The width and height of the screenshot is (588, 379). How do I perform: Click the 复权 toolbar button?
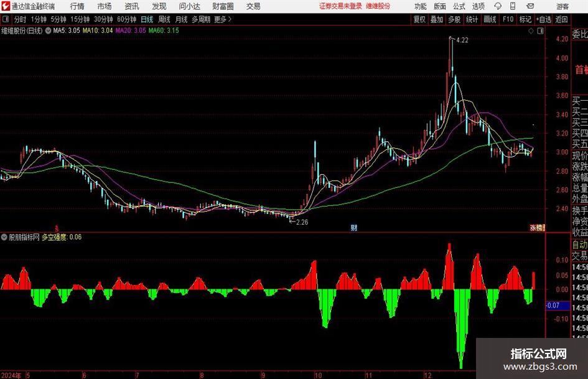[419, 19]
